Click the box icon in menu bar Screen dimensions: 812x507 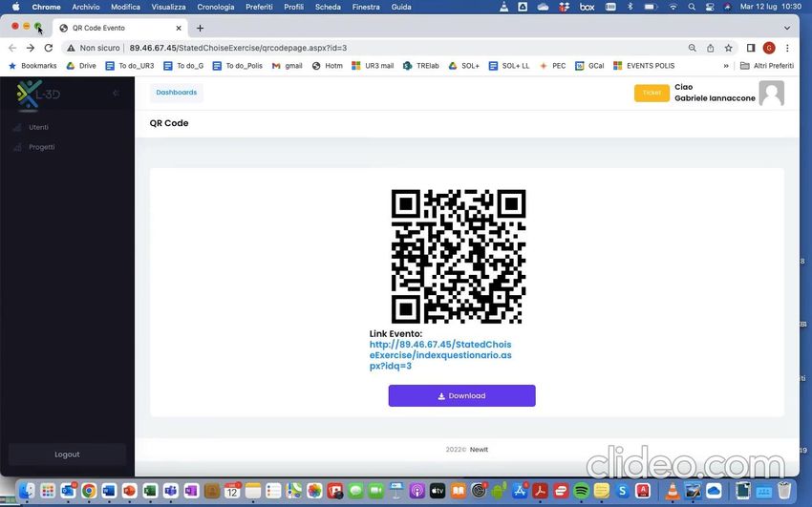point(587,7)
